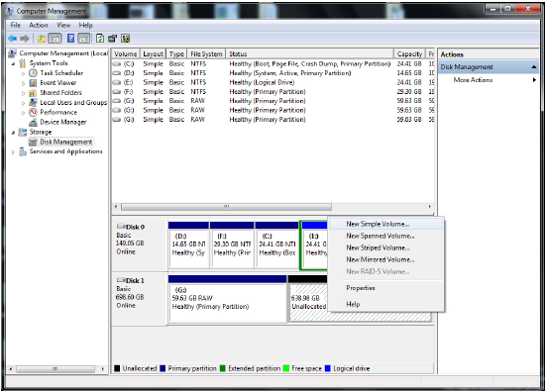This screenshot has width=545, height=392.
Task: Click the green Refresh toolbar icon
Action: (100, 39)
